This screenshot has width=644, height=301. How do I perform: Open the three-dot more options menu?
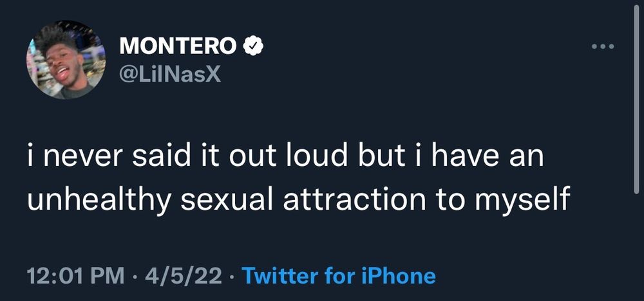pos(603,46)
